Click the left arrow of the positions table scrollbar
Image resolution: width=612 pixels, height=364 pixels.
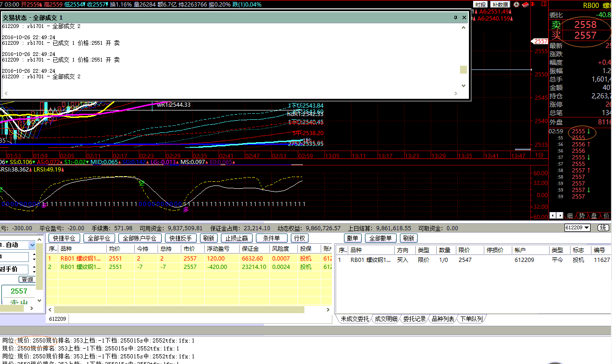51,309
